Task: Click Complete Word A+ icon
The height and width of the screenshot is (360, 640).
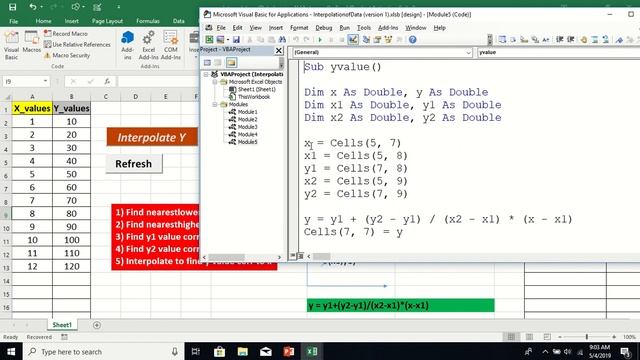Action: [x=546, y=40]
